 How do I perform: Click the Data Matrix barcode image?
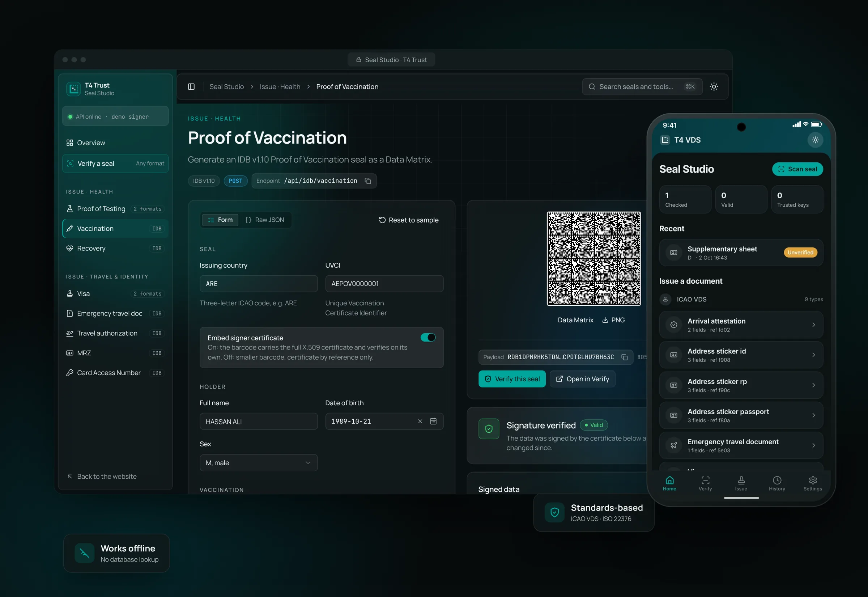pos(593,259)
